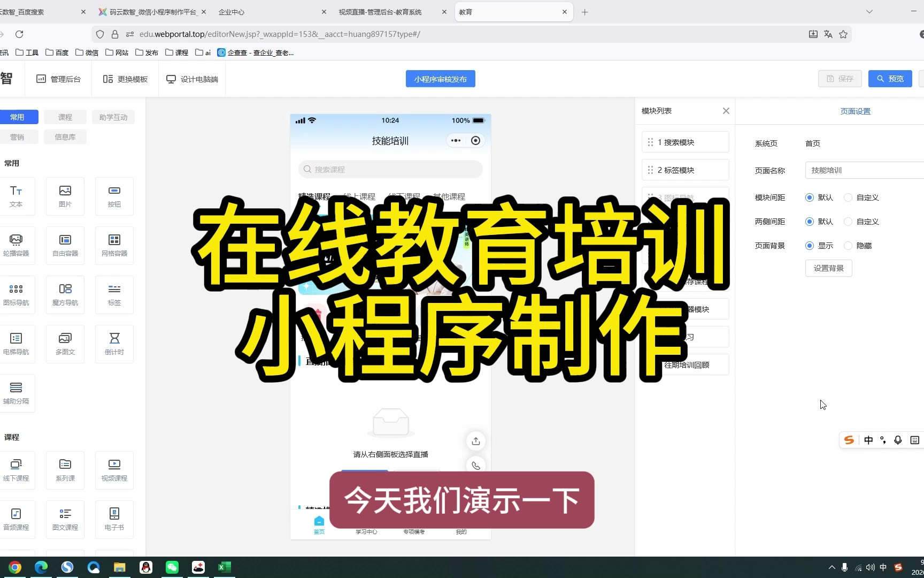Image resolution: width=924 pixels, height=578 pixels.
Task: Show hidden system tray icons
Action: click(831, 567)
